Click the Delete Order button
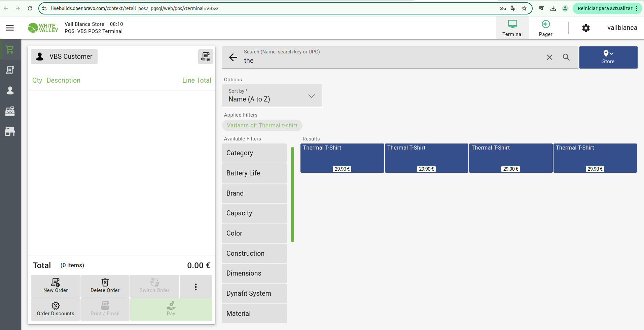The image size is (644, 330). coord(105,286)
